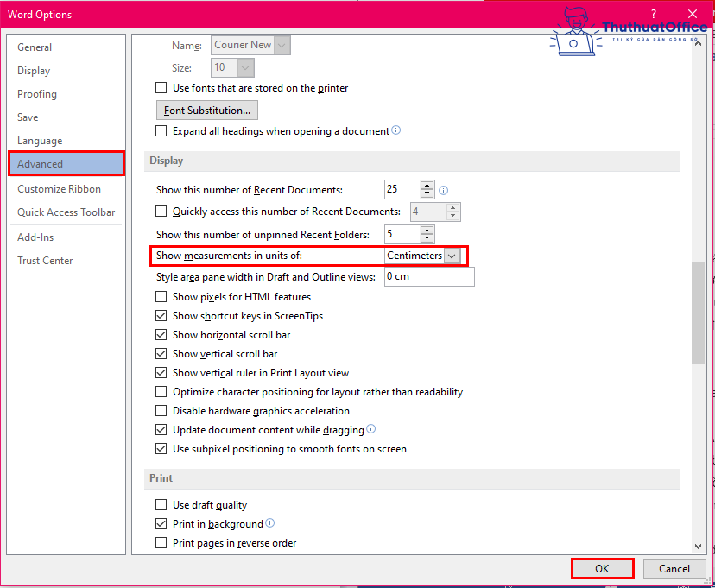The height and width of the screenshot is (588, 715).
Task: Expand the Courier New font name dropdown
Action: coord(282,45)
